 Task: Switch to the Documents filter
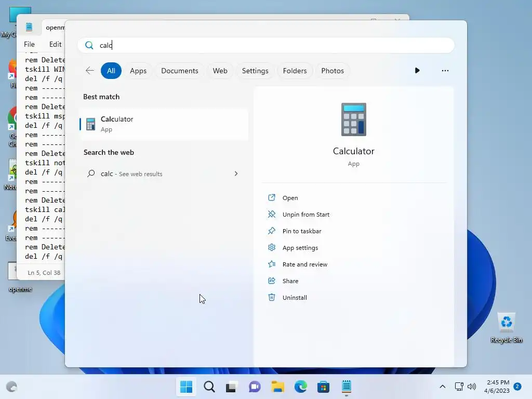coord(179,71)
